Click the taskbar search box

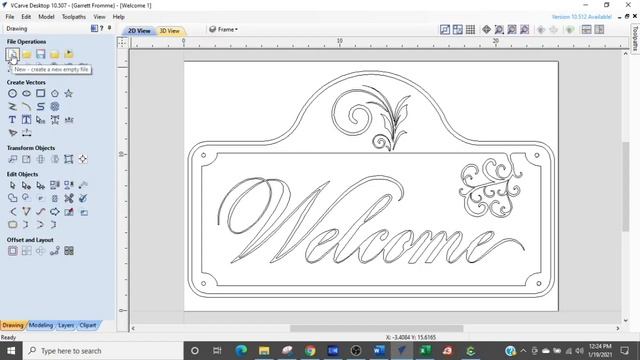103,351
